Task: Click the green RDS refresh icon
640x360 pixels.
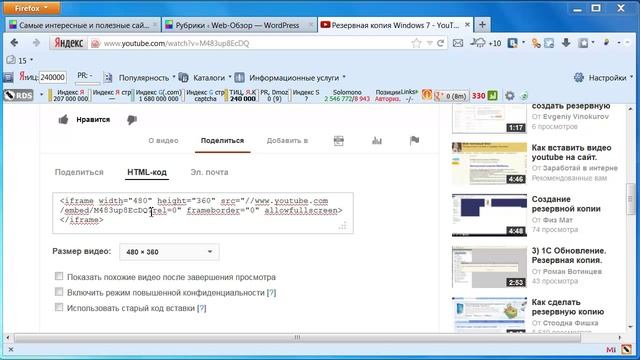Action: [524, 96]
